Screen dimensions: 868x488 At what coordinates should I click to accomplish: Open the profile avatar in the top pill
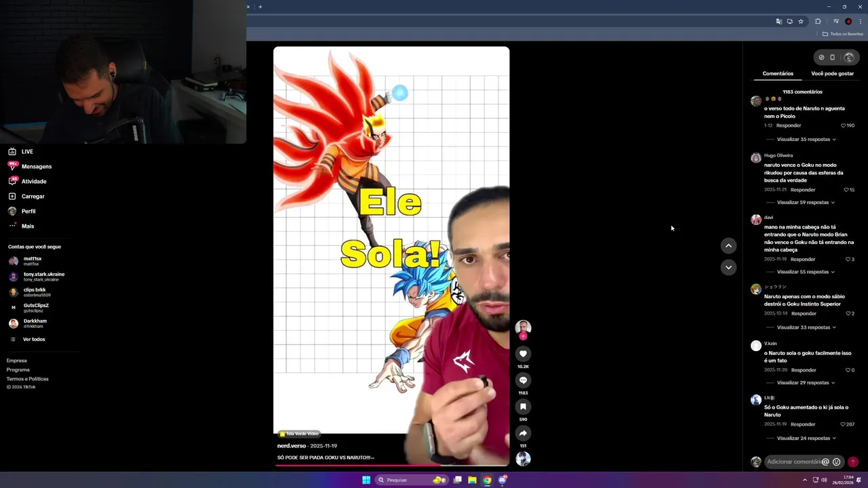click(x=848, y=58)
